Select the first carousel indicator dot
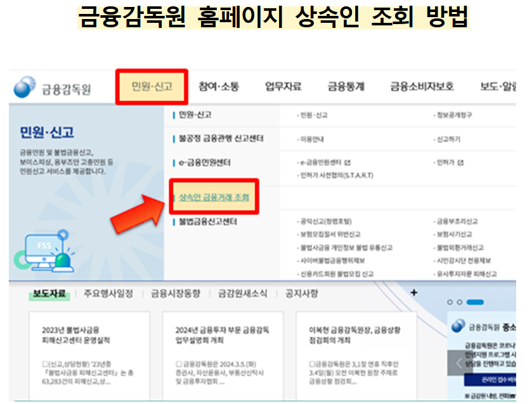This screenshot has height=404, width=532. point(450,303)
